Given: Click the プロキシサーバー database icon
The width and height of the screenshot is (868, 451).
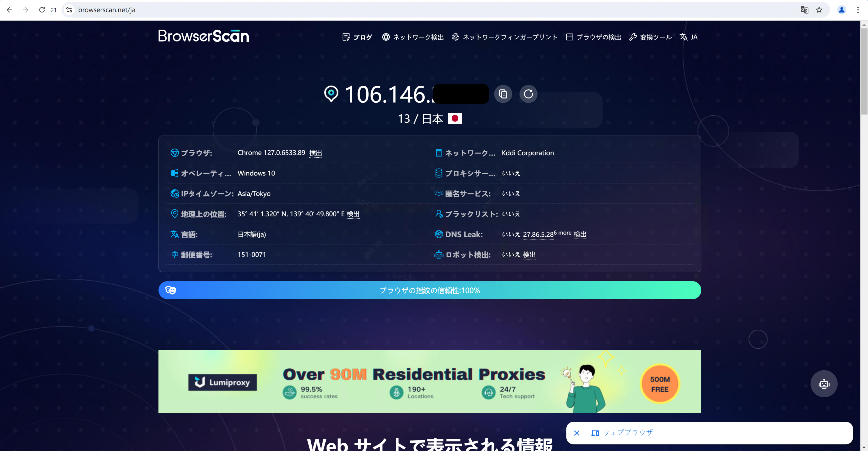Looking at the screenshot, I should pyautogui.click(x=439, y=173).
